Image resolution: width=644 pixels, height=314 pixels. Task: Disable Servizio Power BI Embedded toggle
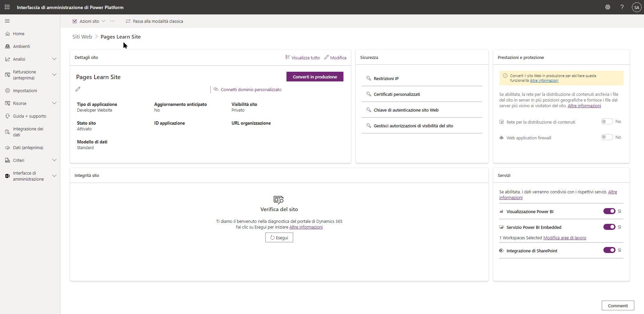tap(609, 227)
